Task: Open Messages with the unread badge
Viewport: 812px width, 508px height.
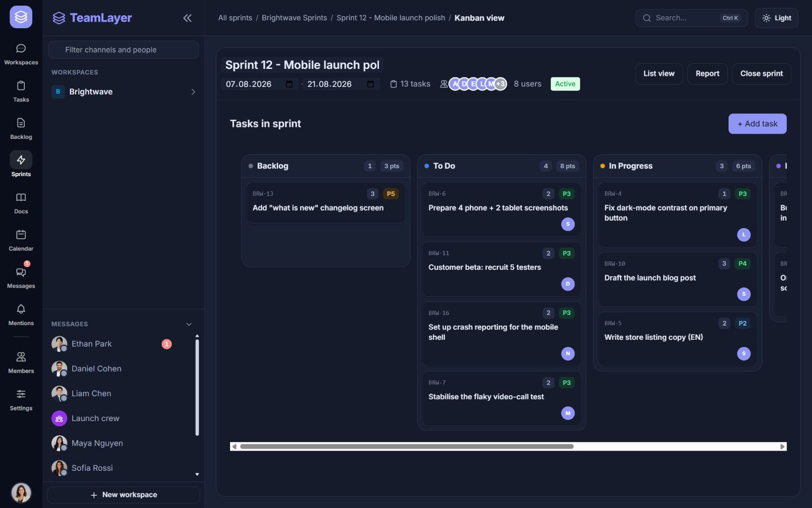Action: pos(21,278)
